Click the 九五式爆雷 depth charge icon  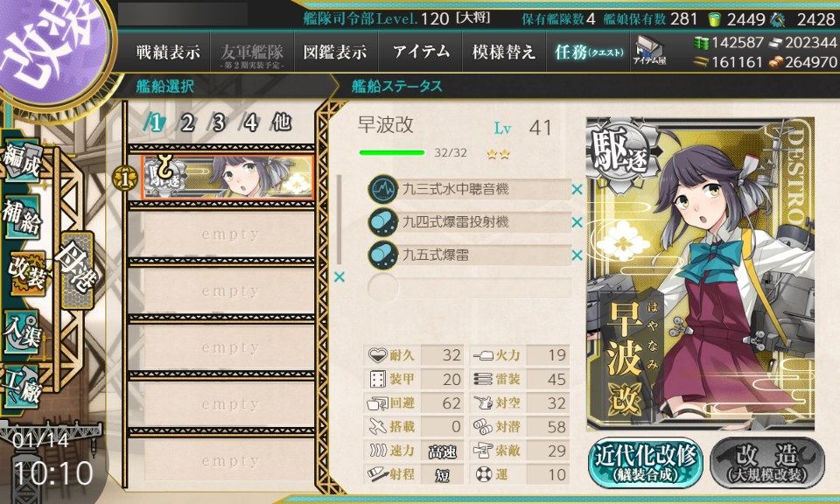pyautogui.click(x=382, y=255)
